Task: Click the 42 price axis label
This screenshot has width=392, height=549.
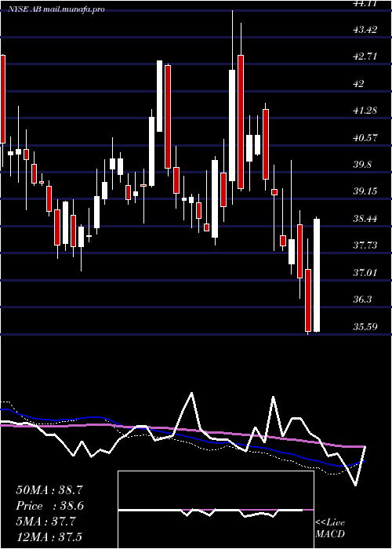Action: click(x=359, y=84)
